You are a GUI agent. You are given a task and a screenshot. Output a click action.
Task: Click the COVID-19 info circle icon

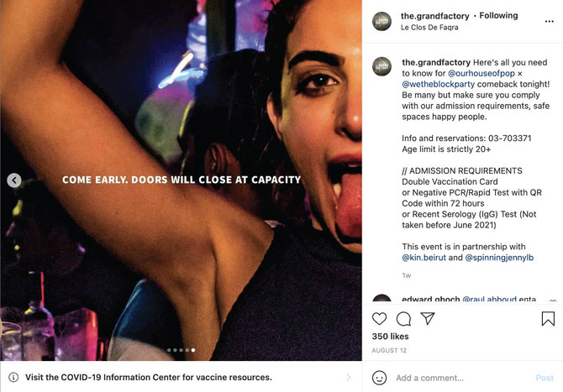(x=13, y=378)
